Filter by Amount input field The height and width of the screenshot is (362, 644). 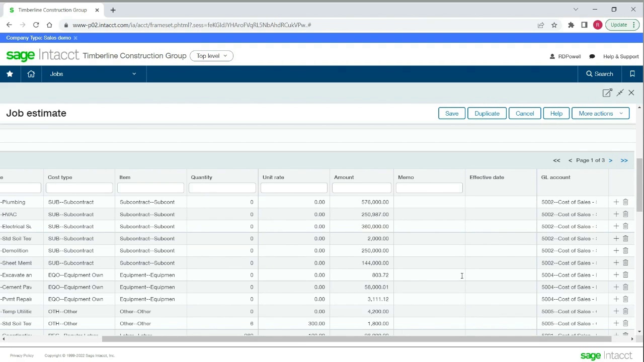coord(362,188)
